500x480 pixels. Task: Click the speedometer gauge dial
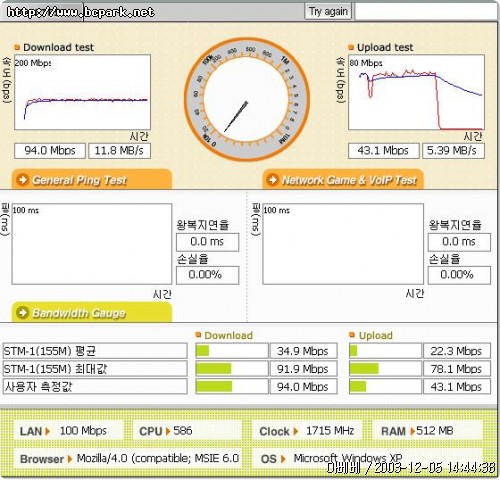pos(247,99)
